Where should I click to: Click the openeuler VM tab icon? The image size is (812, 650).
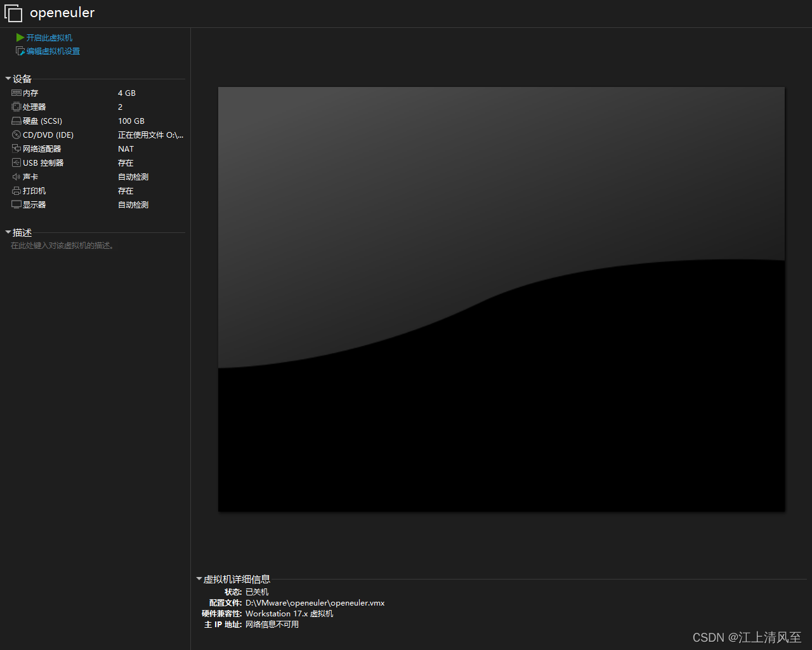[x=13, y=13]
